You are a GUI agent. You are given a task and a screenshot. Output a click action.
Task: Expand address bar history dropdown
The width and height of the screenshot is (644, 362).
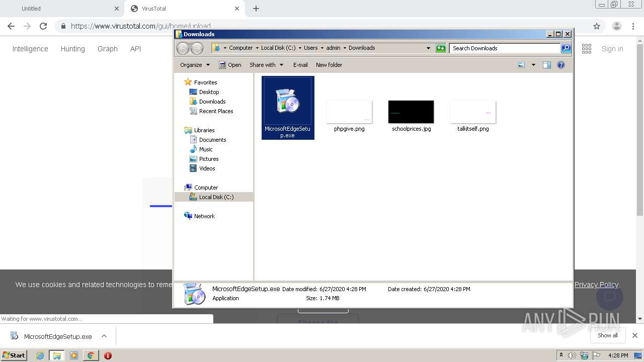click(x=428, y=48)
